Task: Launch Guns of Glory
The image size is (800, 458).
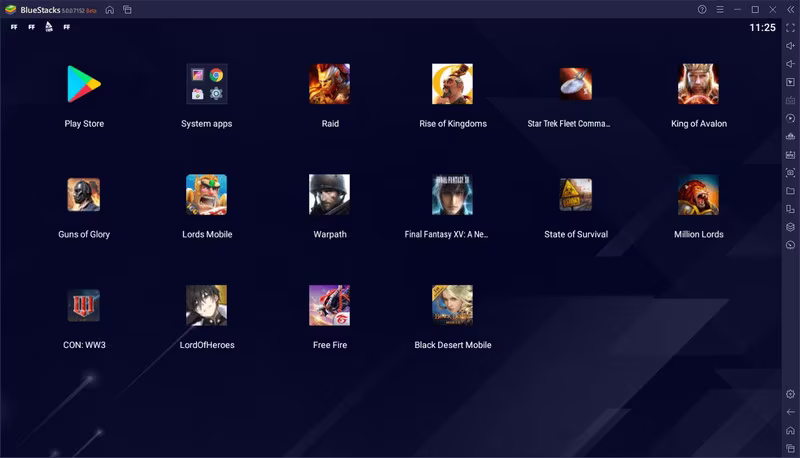Action: pos(84,194)
